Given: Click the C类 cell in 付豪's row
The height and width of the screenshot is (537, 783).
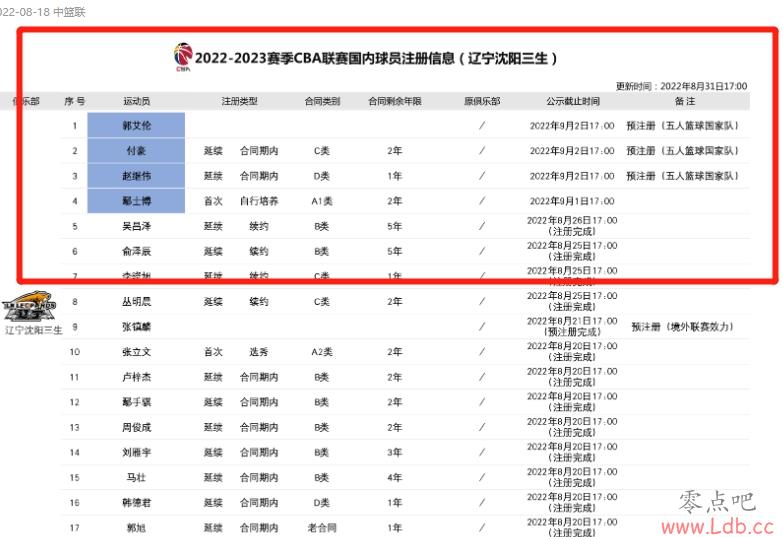Looking at the screenshot, I should click(x=322, y=150).
